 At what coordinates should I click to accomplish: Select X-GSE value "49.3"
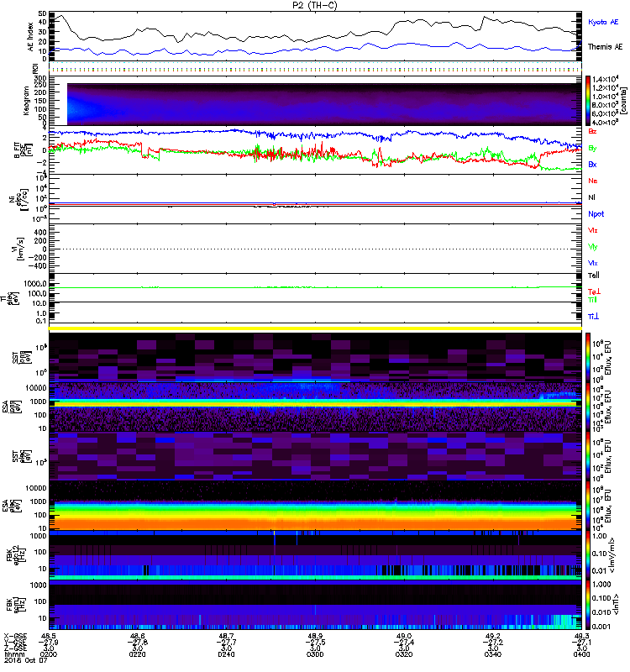pyautogui.click(x=581, y=636)
